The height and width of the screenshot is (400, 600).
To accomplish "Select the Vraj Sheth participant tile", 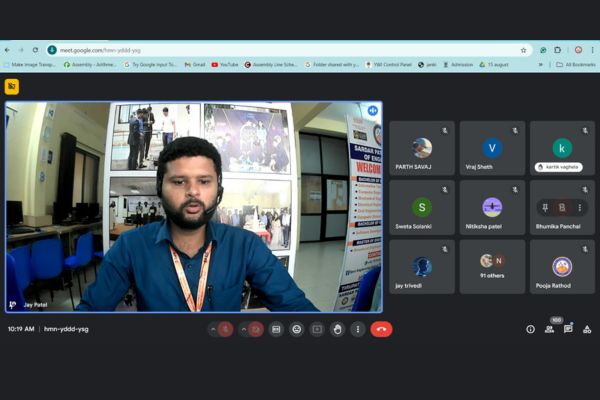I will [x=492, y=148].
